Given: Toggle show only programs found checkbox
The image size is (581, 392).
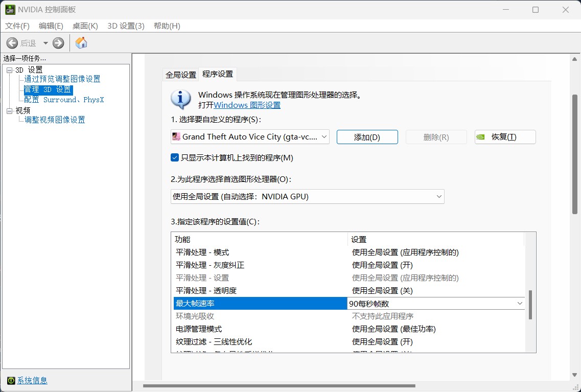Looking at the screenshot, I should [175, 157].
